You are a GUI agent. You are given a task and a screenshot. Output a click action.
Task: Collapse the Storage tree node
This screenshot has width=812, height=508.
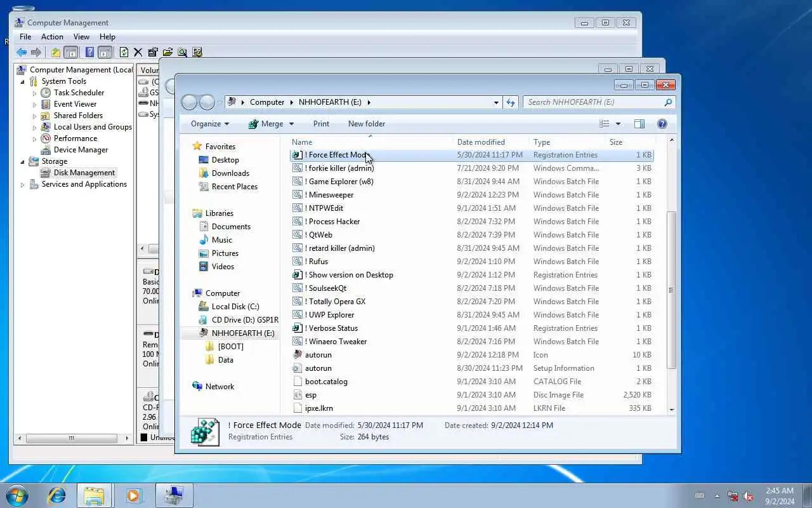point(23,161)
